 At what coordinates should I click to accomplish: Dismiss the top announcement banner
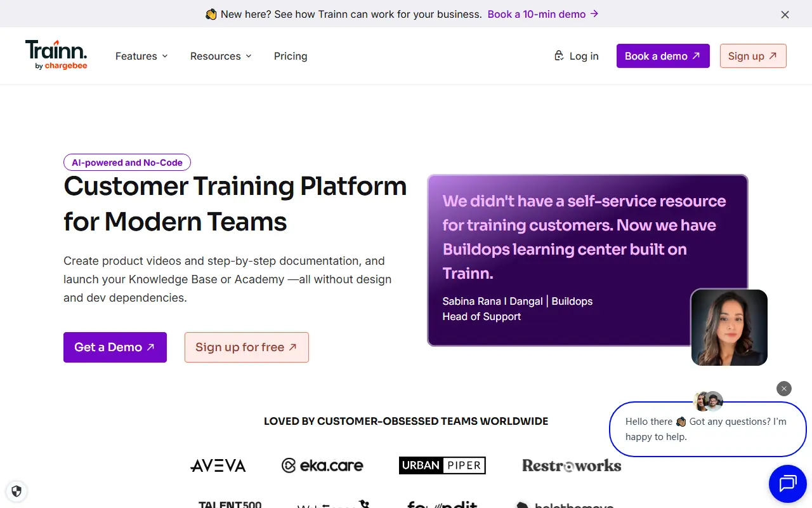[785, 15]
